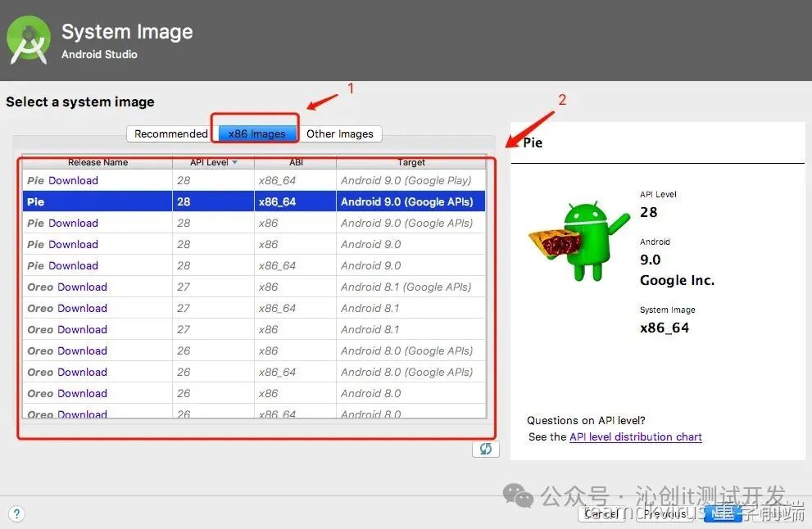Click 'Android 8.1 (Google APIs)' target cell
812x529 pixels.
pyautogui.click(x=411, y=287)
